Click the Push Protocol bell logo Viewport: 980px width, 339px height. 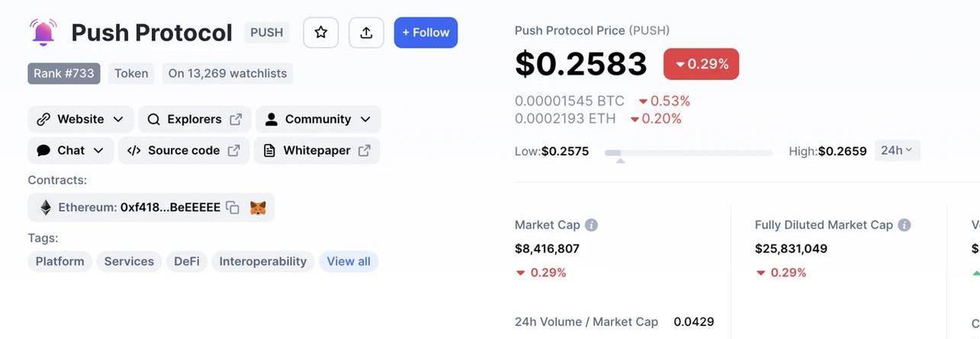click(43, 33)
